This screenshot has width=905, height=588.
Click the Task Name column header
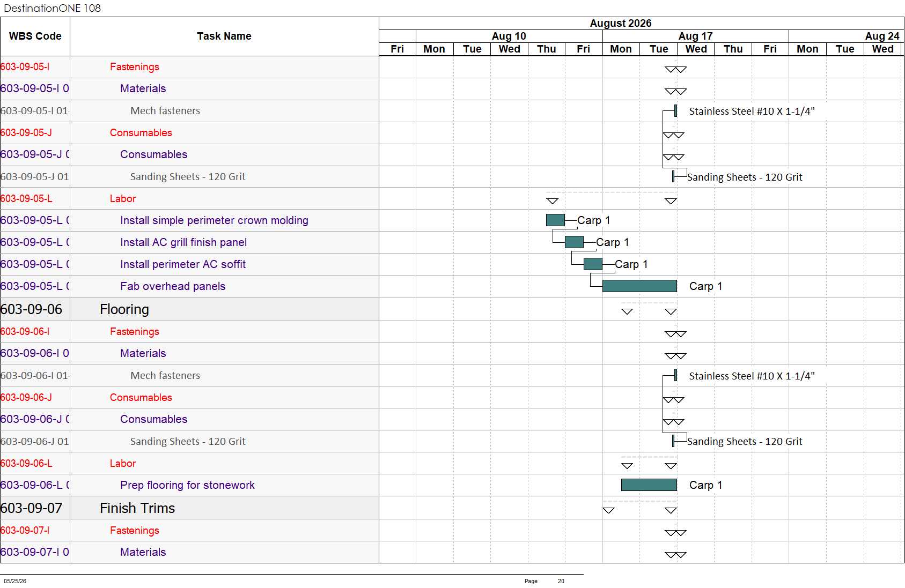pyautogui.click(x=224, y=36)
